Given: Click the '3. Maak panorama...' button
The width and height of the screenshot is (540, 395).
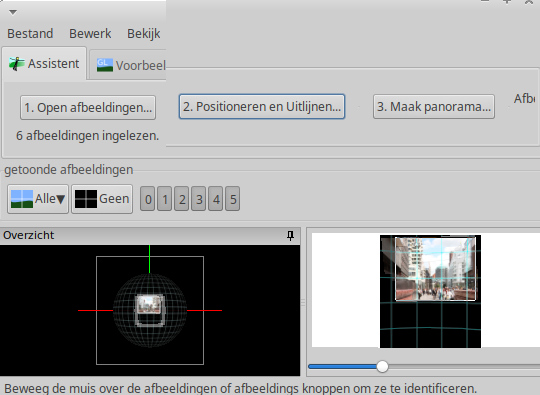Looking at the screenshot, I should [434, 107].
